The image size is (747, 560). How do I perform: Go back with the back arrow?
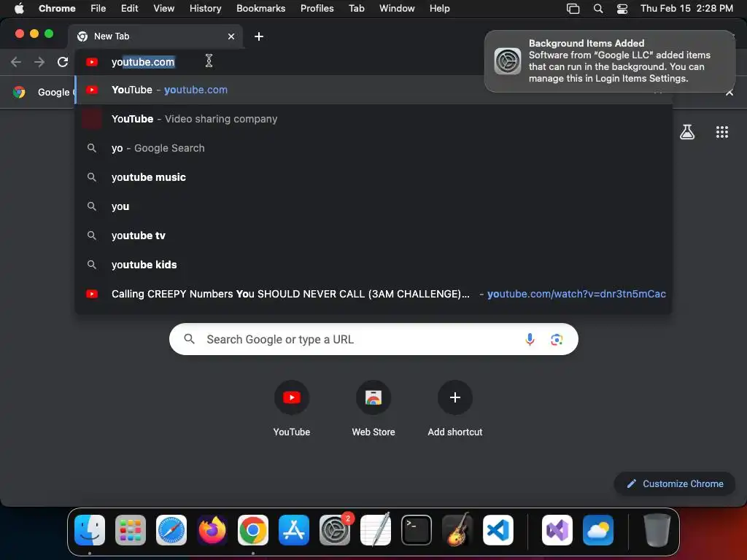16,62
